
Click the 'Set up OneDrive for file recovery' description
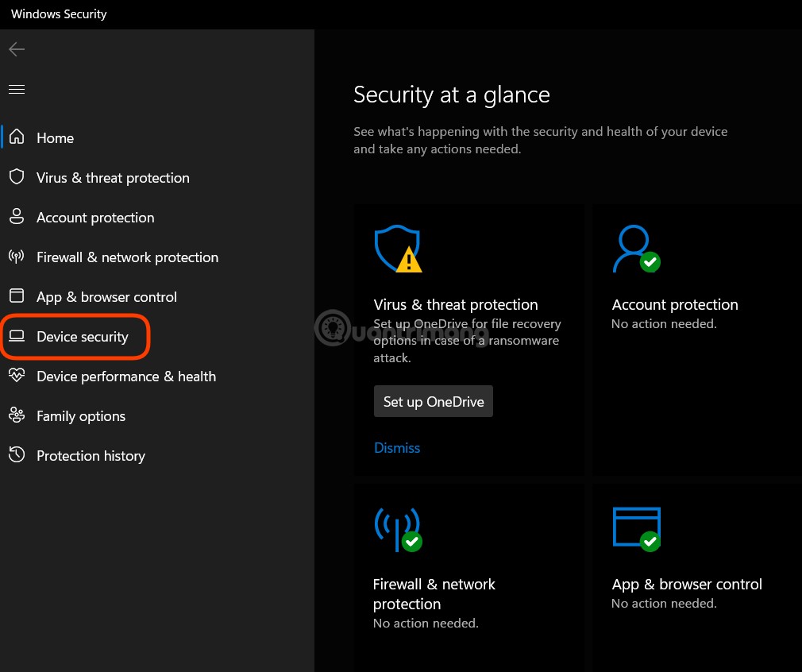point(467,340)
